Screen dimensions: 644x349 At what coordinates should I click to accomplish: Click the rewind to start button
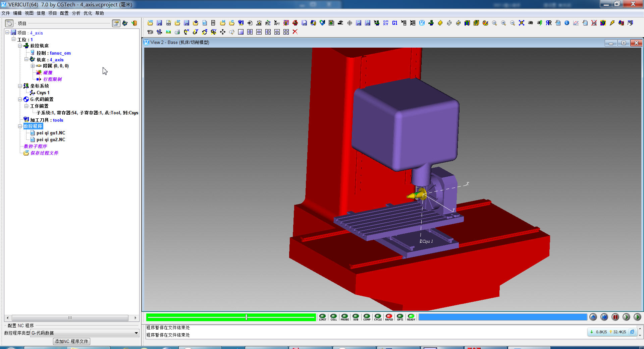[x=604, y=317]
